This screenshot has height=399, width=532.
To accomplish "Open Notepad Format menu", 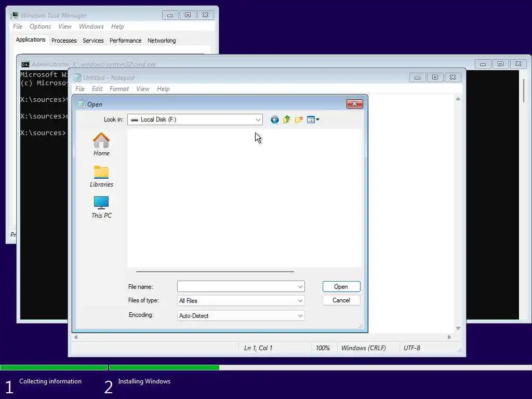I will (x=119, y=89).
